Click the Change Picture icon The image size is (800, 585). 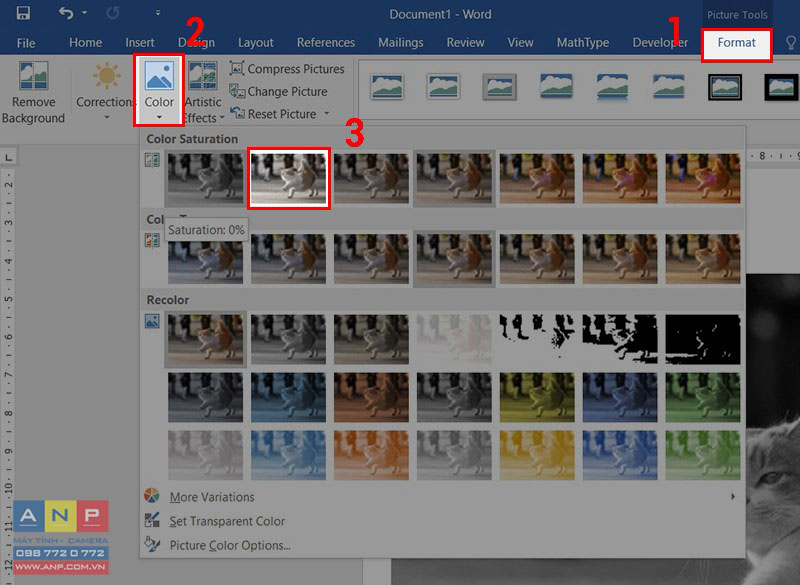tap(237, 91)
